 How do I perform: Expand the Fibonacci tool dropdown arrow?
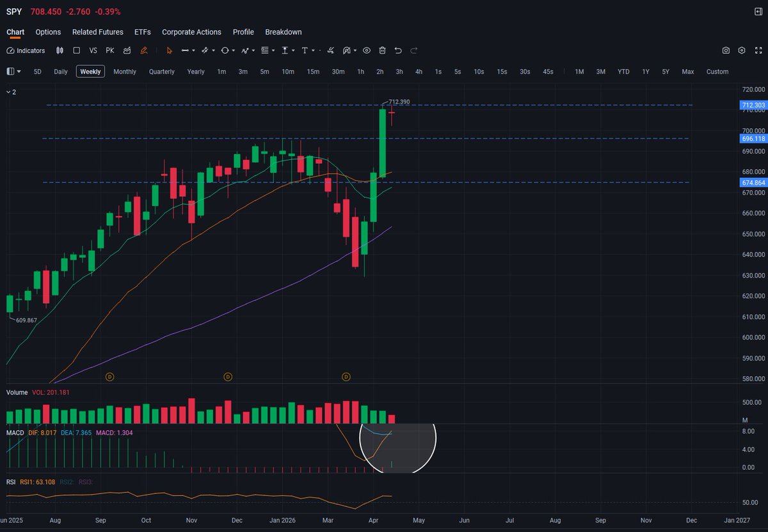(x=273, y=51)
